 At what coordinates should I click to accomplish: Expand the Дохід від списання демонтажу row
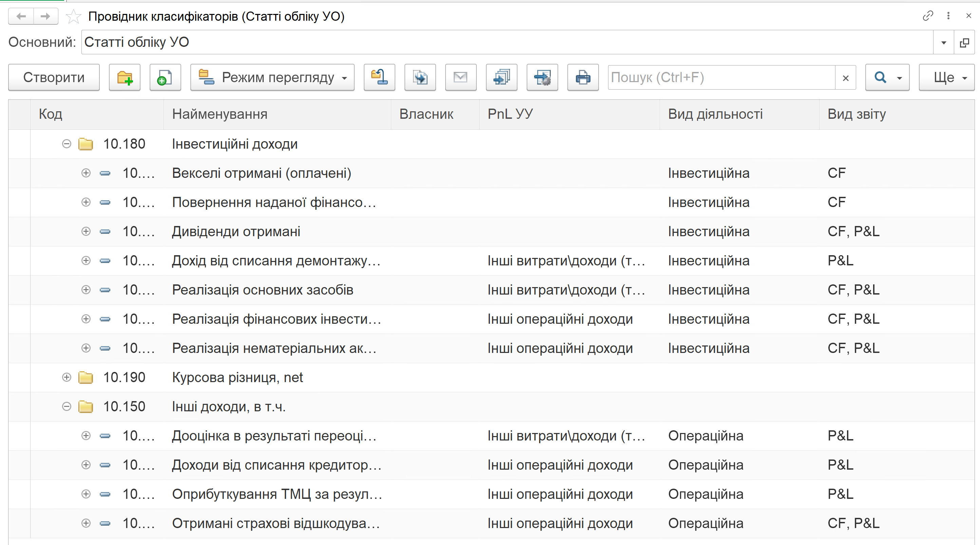86,261
